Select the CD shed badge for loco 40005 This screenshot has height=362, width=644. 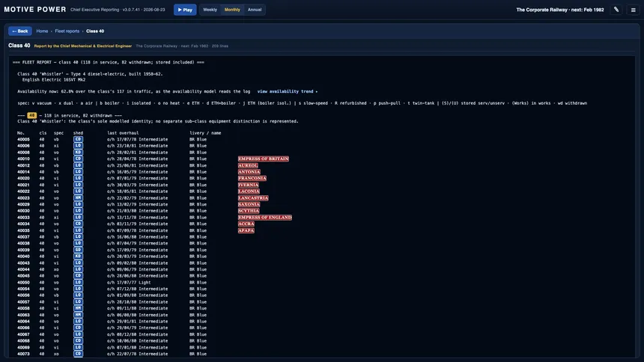click(x=78, y=139)
